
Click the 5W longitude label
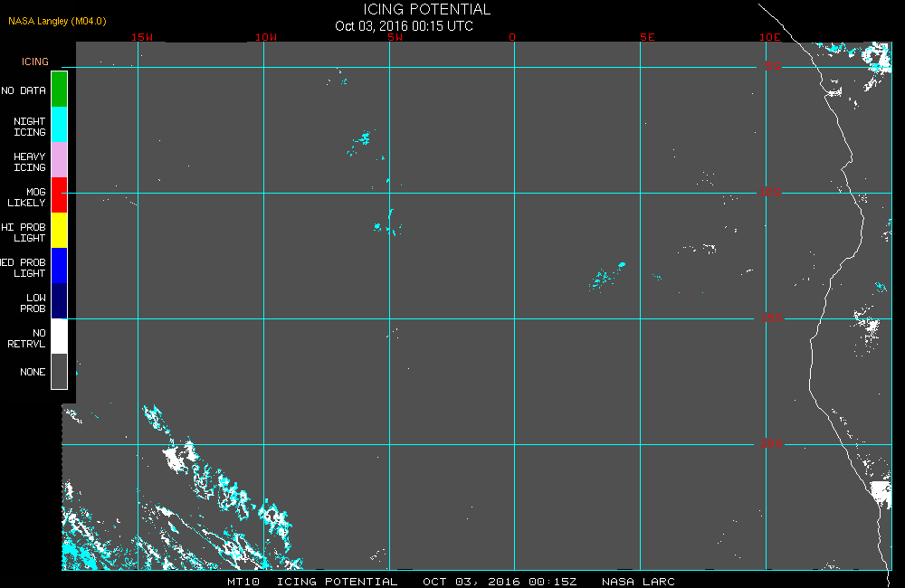click(395, 37)
